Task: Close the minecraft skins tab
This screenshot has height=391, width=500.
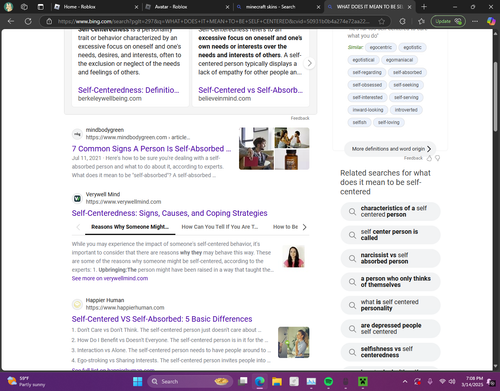Action: pos(318,7)
